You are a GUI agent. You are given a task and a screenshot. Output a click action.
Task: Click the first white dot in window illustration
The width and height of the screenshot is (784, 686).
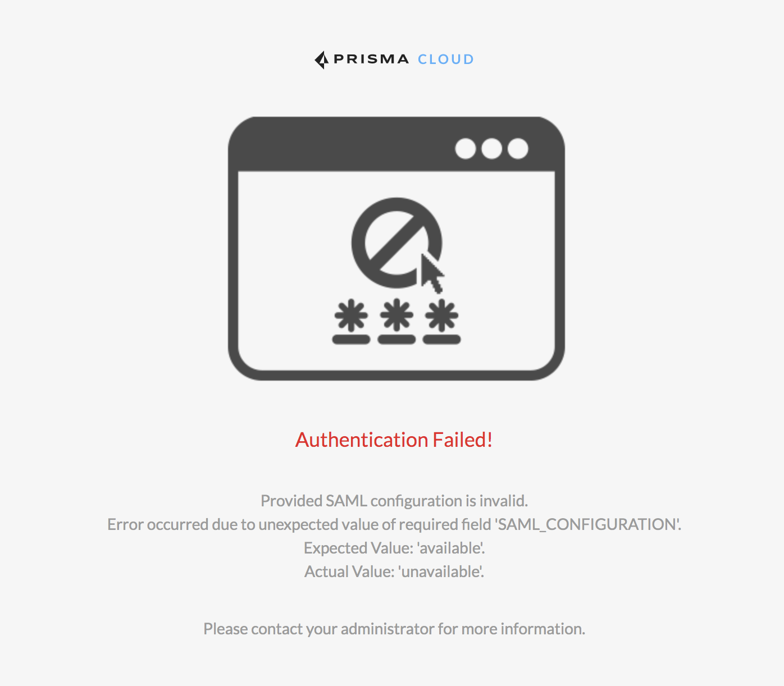click(466, 149)
